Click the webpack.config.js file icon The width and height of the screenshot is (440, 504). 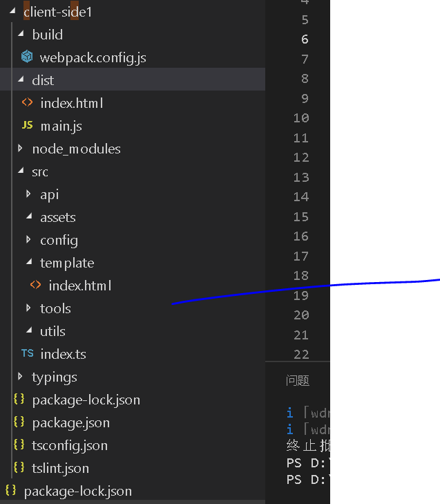point(27,57)
